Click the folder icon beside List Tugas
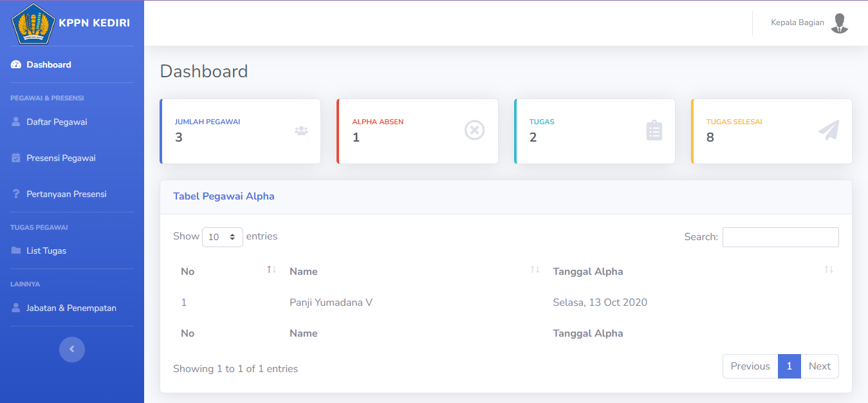Viewport: 868px width, 403px height. [16, 250]
